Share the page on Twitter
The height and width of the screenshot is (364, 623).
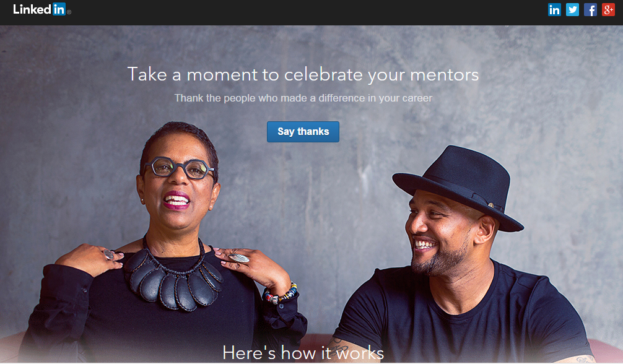[x=572, y=10]
